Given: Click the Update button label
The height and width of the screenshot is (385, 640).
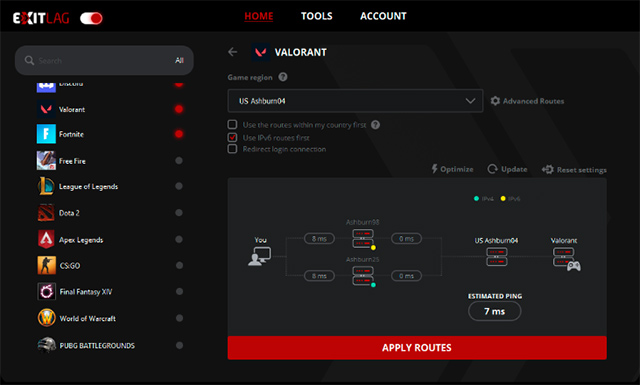Looking at the screenshot, I should [514, 169].
